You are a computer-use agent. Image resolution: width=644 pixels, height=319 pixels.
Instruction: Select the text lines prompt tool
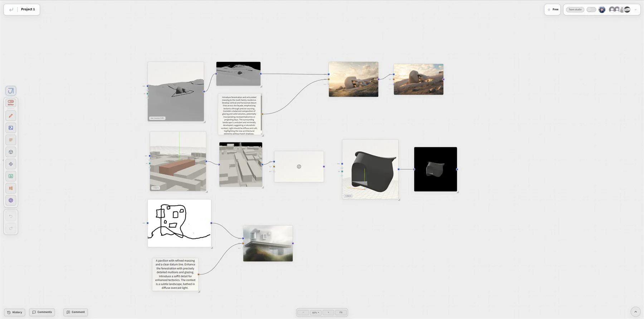click(x=11, y=140)
